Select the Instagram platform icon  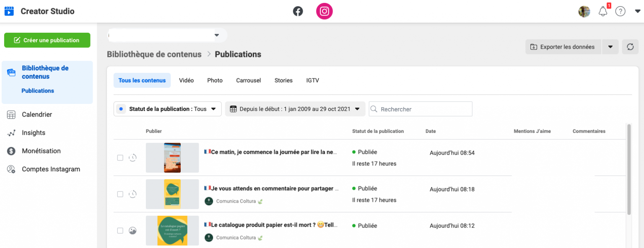[x=324, y=11]
